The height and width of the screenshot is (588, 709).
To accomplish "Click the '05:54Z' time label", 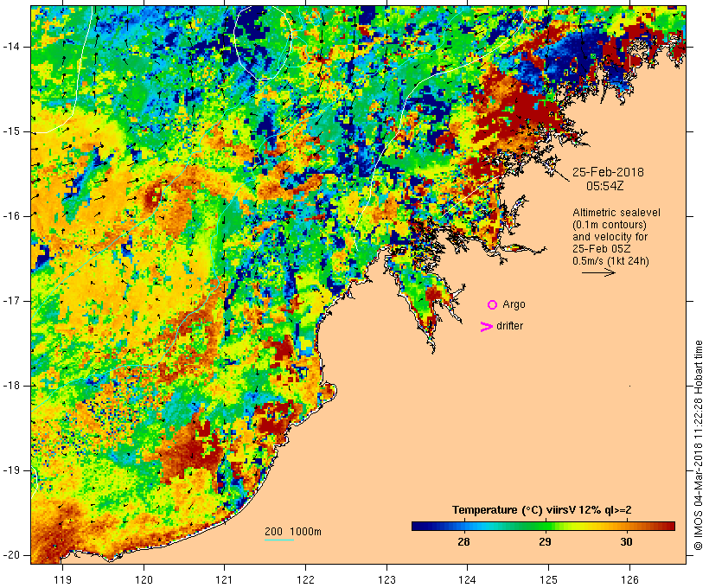I will click(605, 186).
